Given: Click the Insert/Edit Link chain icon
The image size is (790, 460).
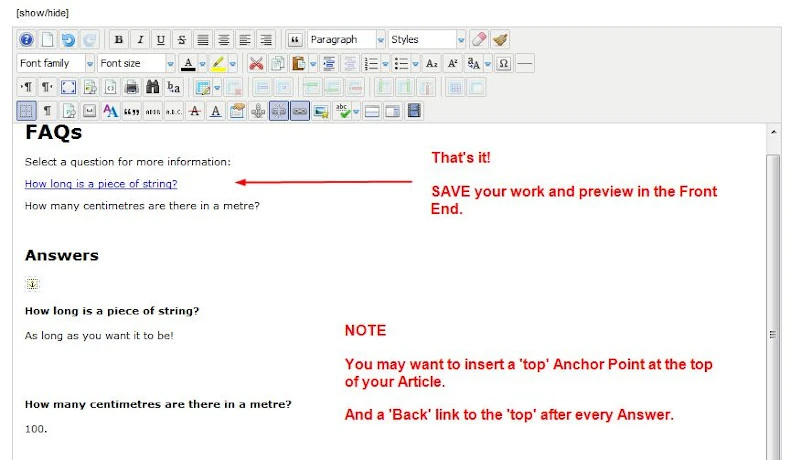Looking at the screenshot, I should point(300,111).
